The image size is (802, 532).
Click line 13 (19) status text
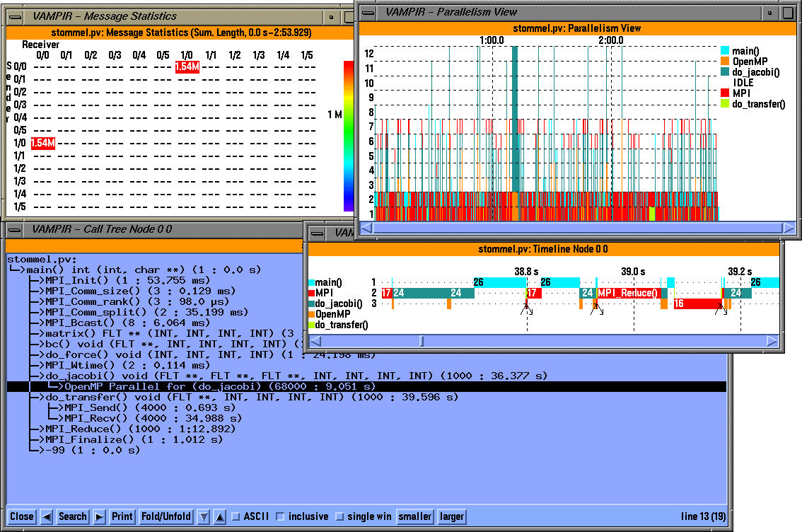point(703,516)
